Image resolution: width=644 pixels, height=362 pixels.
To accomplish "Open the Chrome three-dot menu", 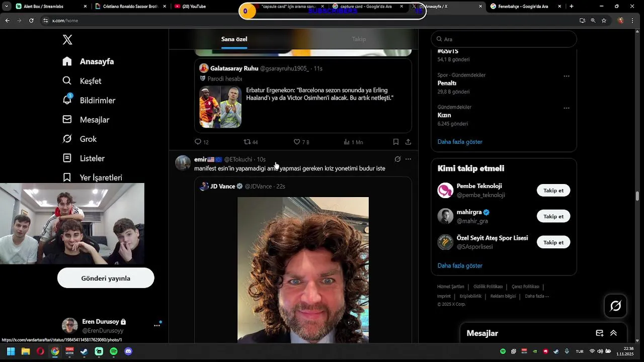I will pyautogui.click(x=632, y=21).
